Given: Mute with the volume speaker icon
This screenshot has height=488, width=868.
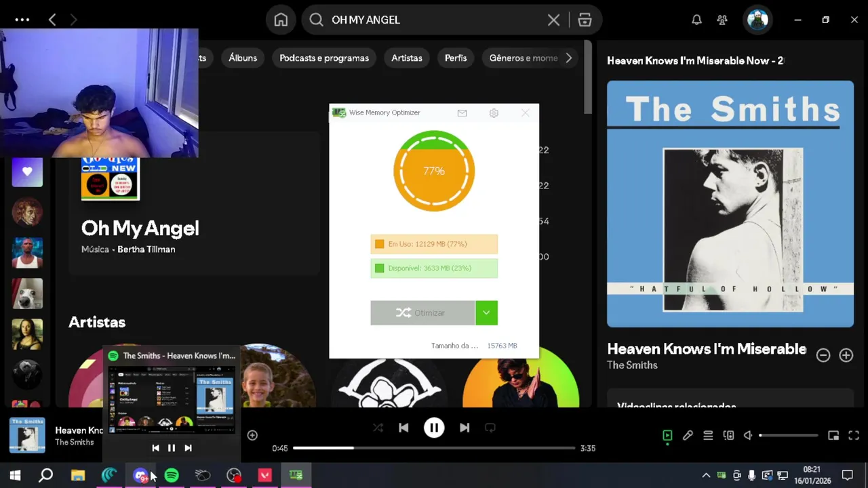Looking at the screenshot, I should coord(748,435).
